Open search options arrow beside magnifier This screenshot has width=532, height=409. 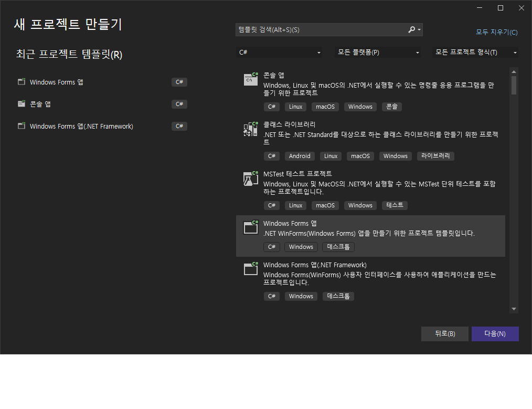(419, 30)
